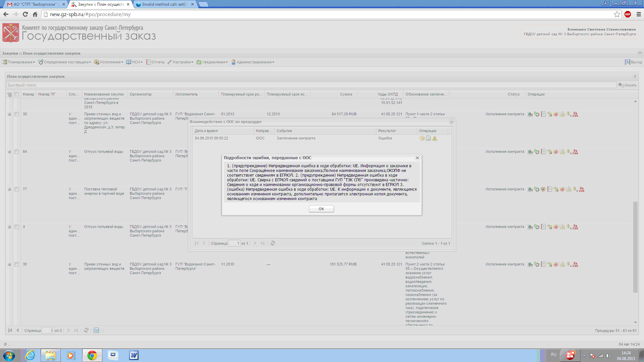
Task: Open the Настройки menu
Action: (x=180, y=62)
